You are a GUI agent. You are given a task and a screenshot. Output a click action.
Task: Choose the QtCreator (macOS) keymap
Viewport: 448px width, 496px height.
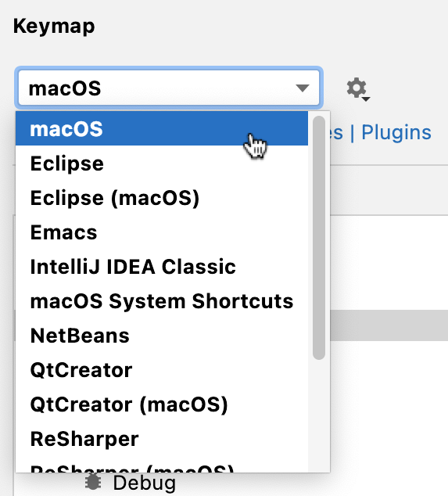point(162,404)
